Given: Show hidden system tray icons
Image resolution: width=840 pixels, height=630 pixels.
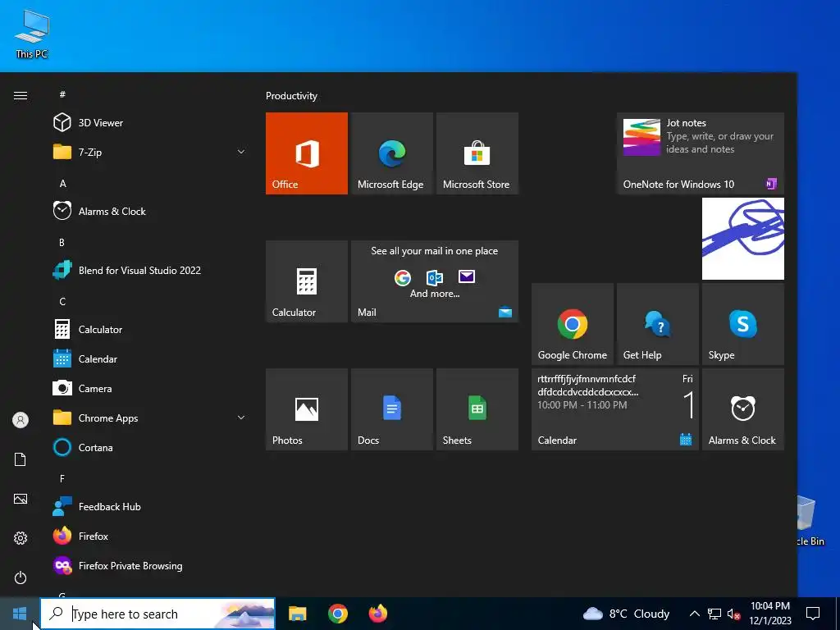Looking at the screenshot, I should 694,614.
